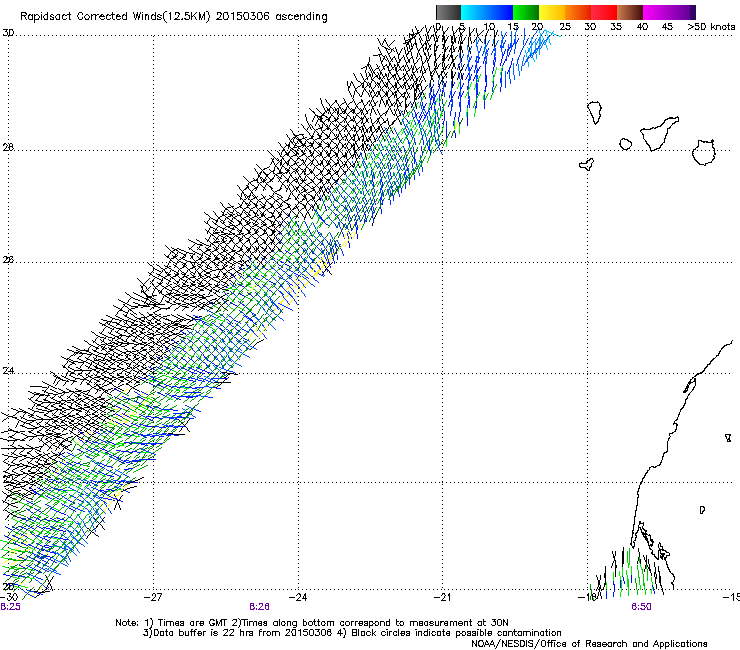Click the latitude label "28"
Screen dimensions: 740x650
click(8, 147)
